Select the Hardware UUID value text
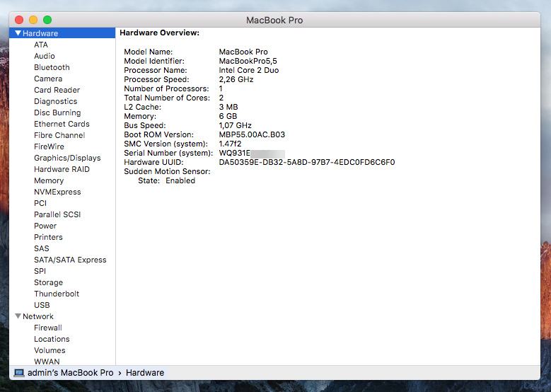This screenshot has height=392, width=551. tap(306, 162)
